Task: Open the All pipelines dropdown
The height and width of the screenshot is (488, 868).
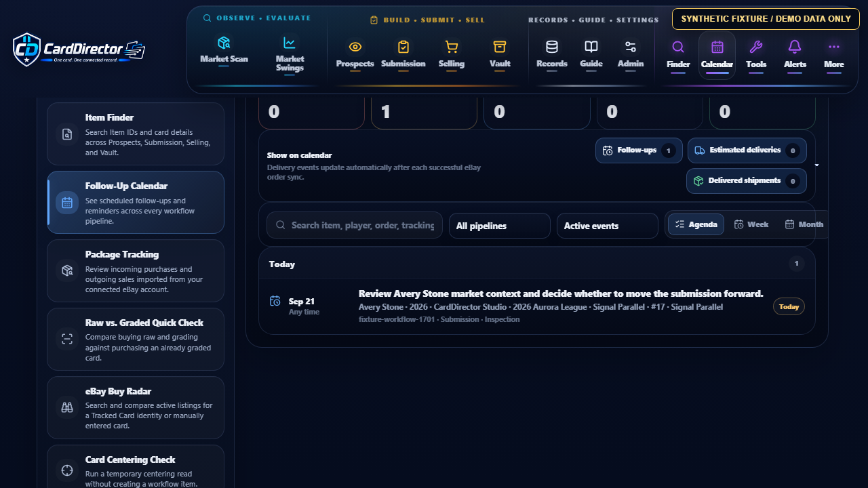Action: 499,226
